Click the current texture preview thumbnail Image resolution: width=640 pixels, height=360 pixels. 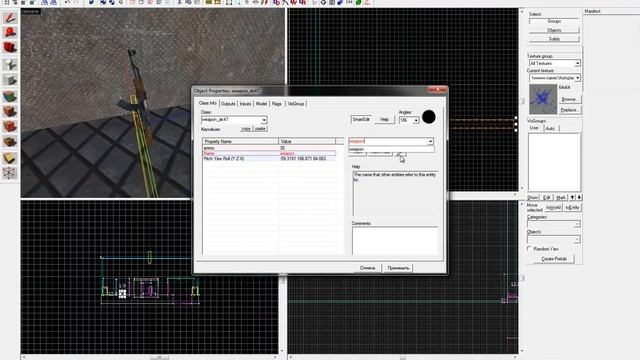[x=543, y=99]
